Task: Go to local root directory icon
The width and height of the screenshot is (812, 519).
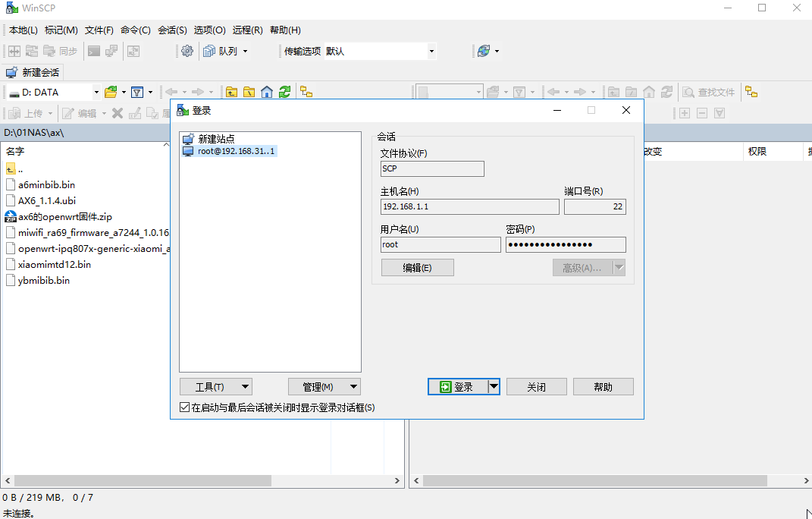Action: (249, 93)
